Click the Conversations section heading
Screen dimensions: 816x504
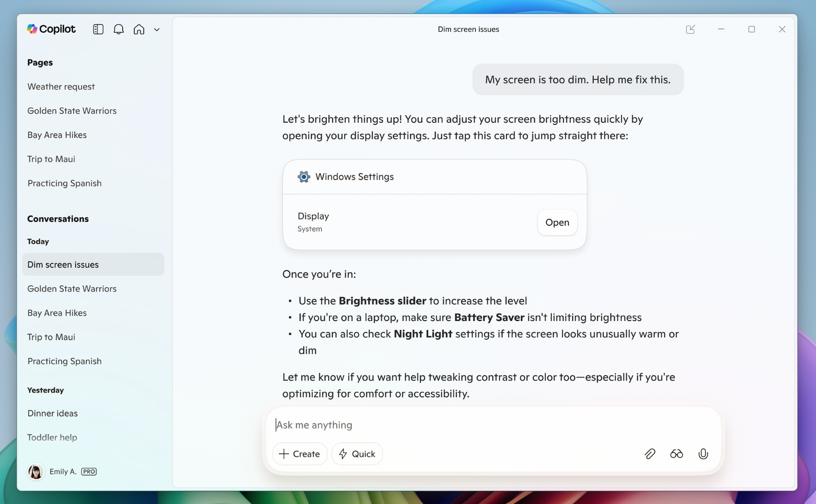pos(58,219)
